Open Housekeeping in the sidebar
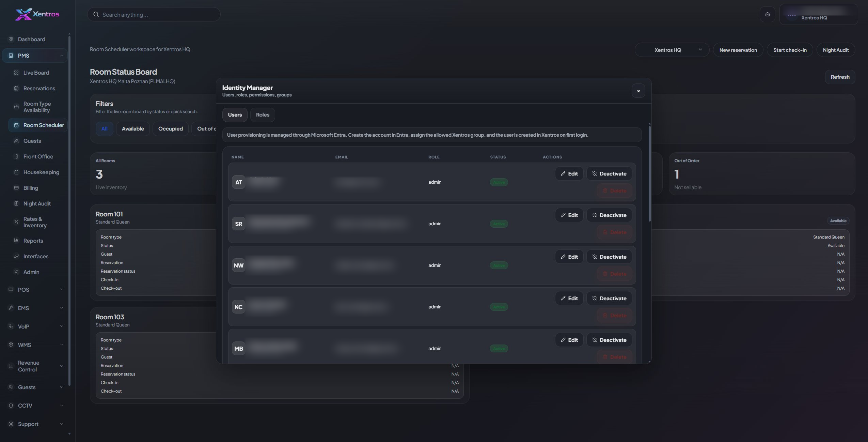The width and height of the screenshot is (868, 442). [x=38, y=172]
